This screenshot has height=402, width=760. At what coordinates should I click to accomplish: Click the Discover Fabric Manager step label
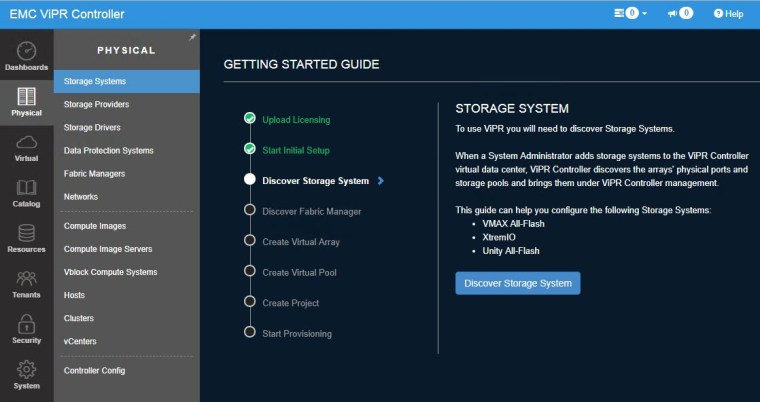pos(312,211)
